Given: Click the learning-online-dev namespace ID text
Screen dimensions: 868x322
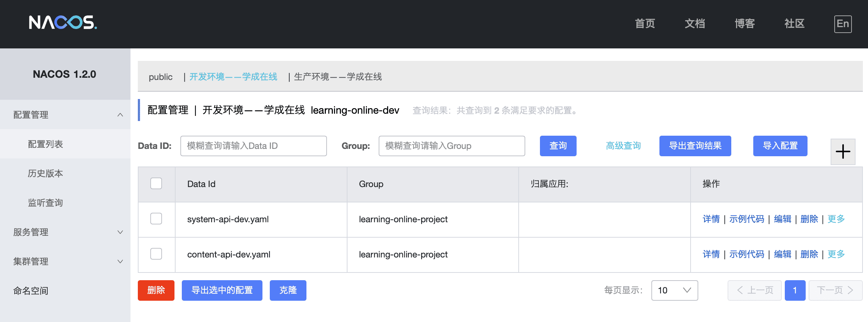Looking at the screenshot, I should [355, 110].
